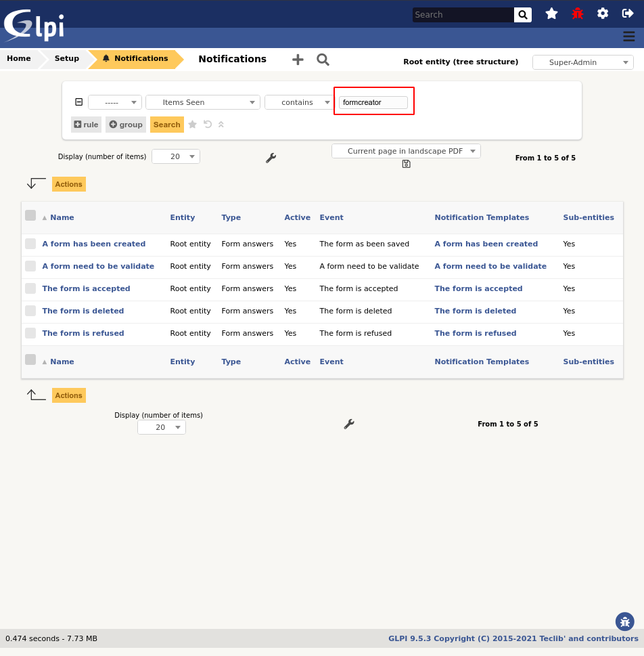Open the 'contains' comparison dropdown
The width and height of the screenshot is (644, 656).
click(299, 102)
